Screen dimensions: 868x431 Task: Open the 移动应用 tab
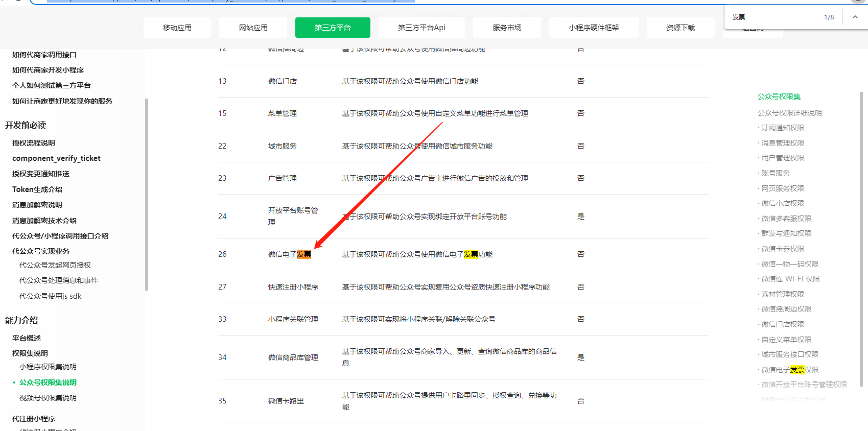[x=177, y=28]
